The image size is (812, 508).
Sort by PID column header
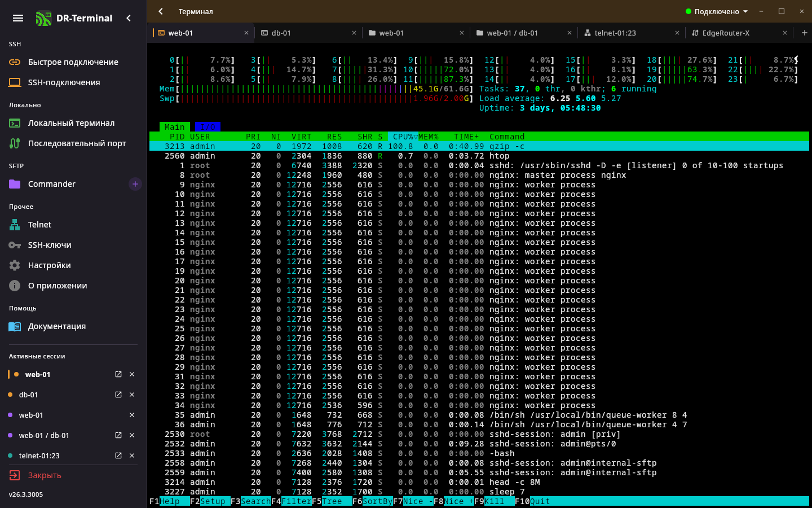pyautogui.click(x=177, y=137)
